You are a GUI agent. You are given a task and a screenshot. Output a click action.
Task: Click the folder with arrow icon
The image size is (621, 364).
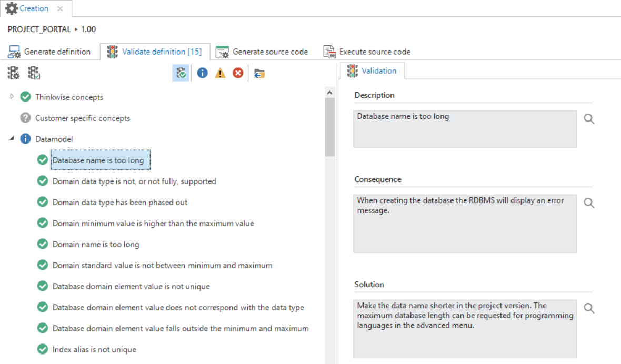259,74
